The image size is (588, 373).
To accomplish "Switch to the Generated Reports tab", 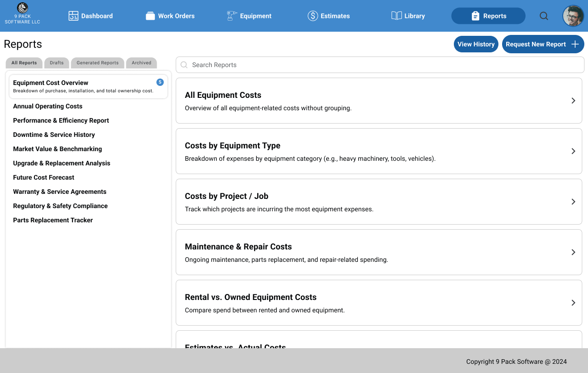I will (97, 63).
